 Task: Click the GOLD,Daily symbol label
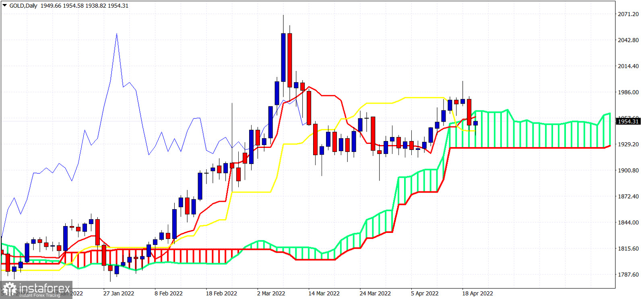tap(23, 6)
